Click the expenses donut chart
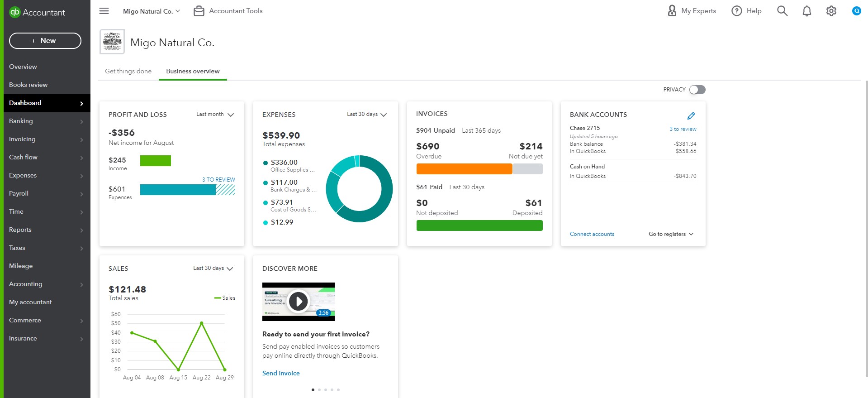The image size is (868, 398). pyautogui.click(x=359, y=189)
